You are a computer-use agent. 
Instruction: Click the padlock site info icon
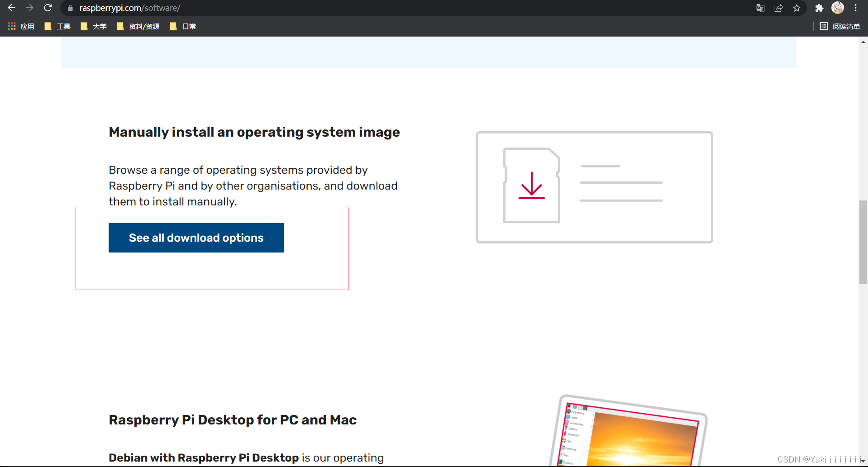(70, 8)
